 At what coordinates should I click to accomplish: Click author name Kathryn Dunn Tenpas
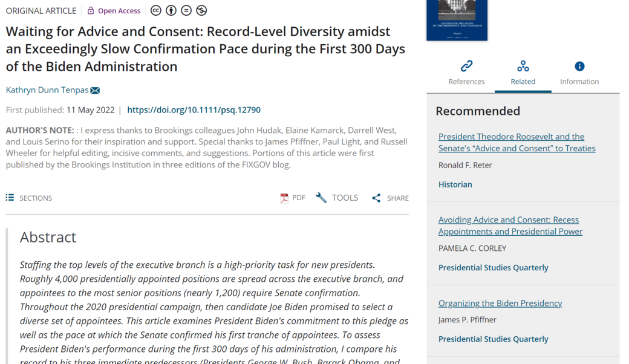click(47, 90)
